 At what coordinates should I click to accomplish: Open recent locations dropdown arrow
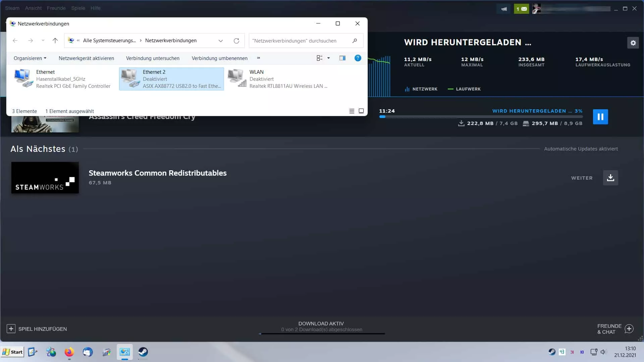coord(43,41)
